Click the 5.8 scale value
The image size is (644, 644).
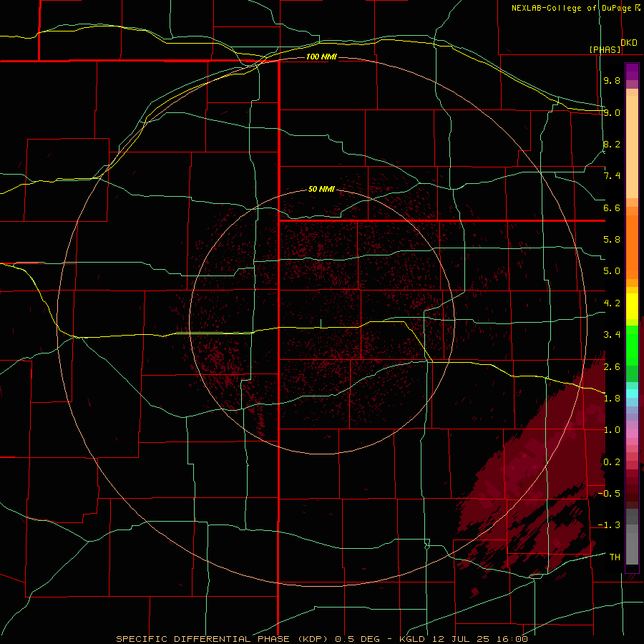point(612,240)
